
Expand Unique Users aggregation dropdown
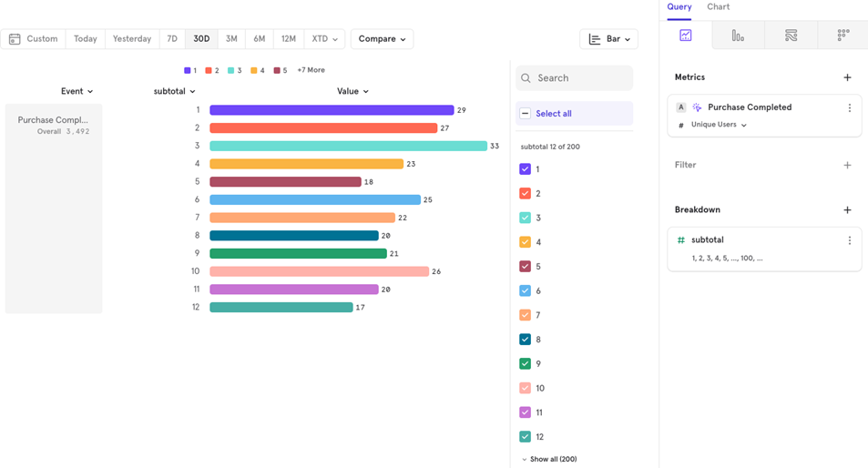[719, 125]
